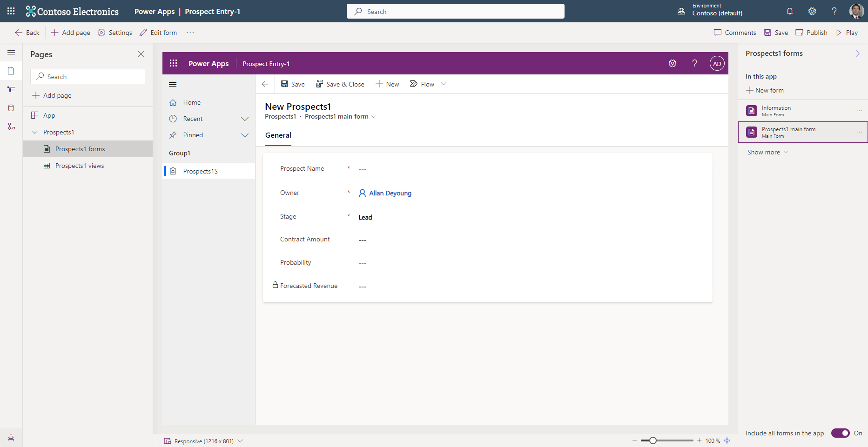Open the Allan Deyoung owner link

click(390, 193)
